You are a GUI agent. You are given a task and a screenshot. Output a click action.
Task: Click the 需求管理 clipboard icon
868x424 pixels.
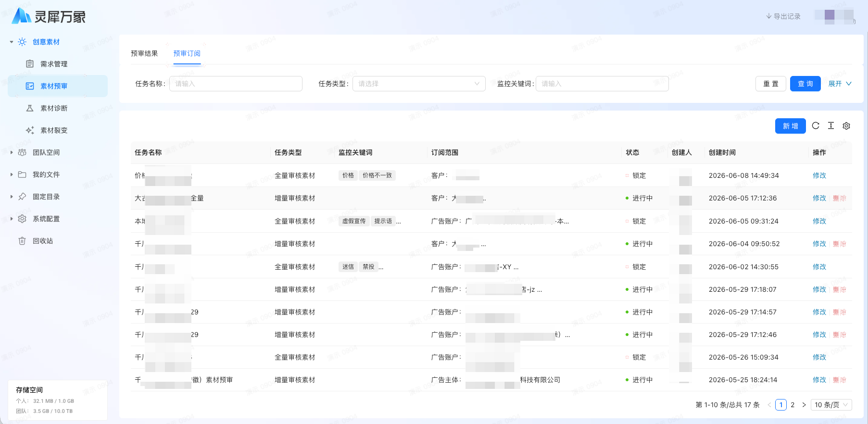coord(30,64)
